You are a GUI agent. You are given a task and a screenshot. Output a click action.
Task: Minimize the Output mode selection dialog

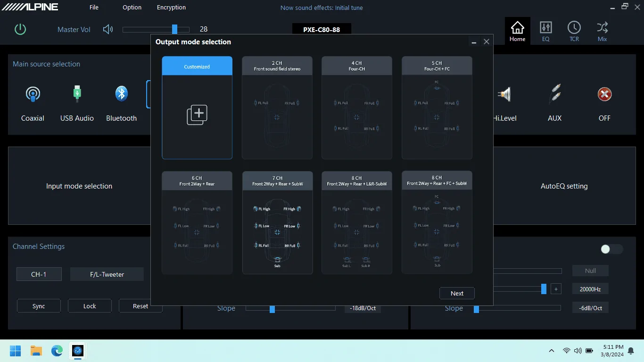474,42
